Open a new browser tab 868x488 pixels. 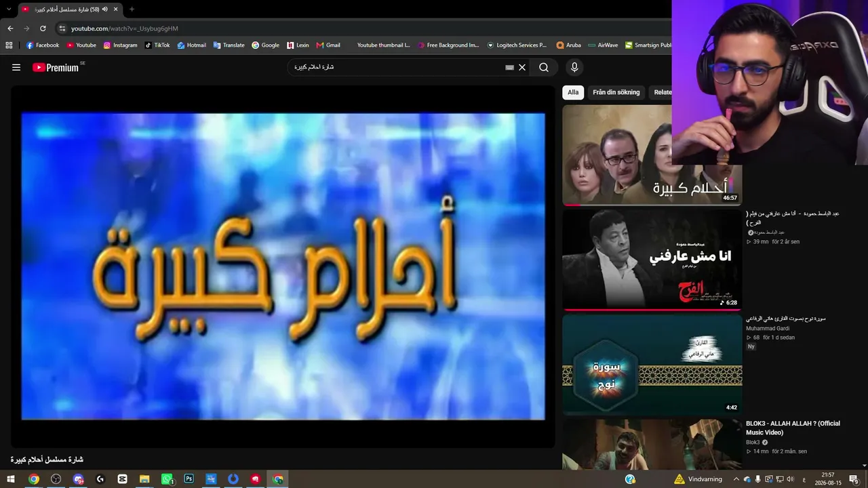tap(132, 9)
